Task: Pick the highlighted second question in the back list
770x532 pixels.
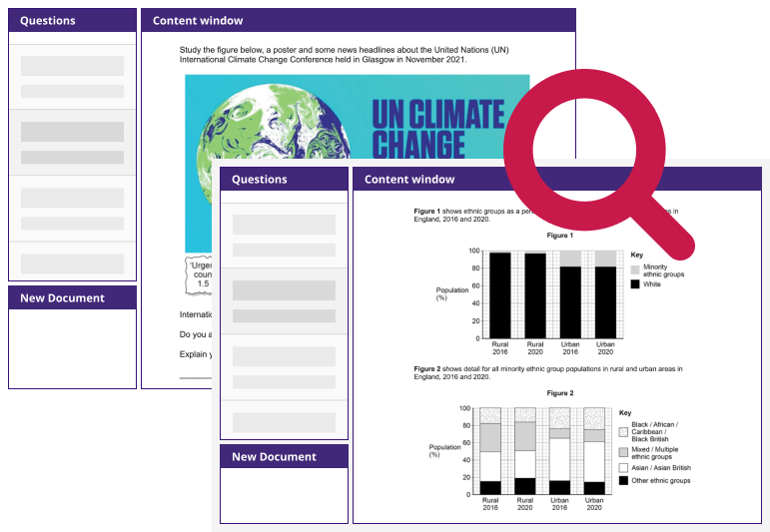Action: click(72, 143)
